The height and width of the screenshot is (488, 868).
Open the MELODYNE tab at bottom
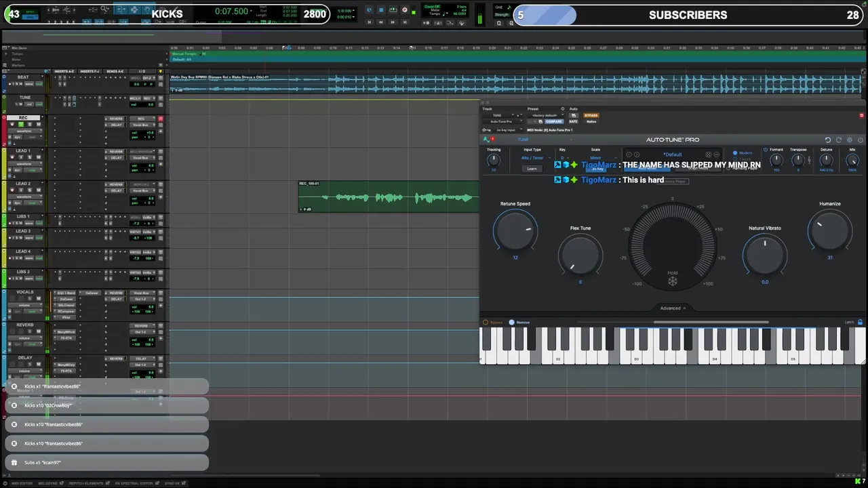[x=50, y=483]
